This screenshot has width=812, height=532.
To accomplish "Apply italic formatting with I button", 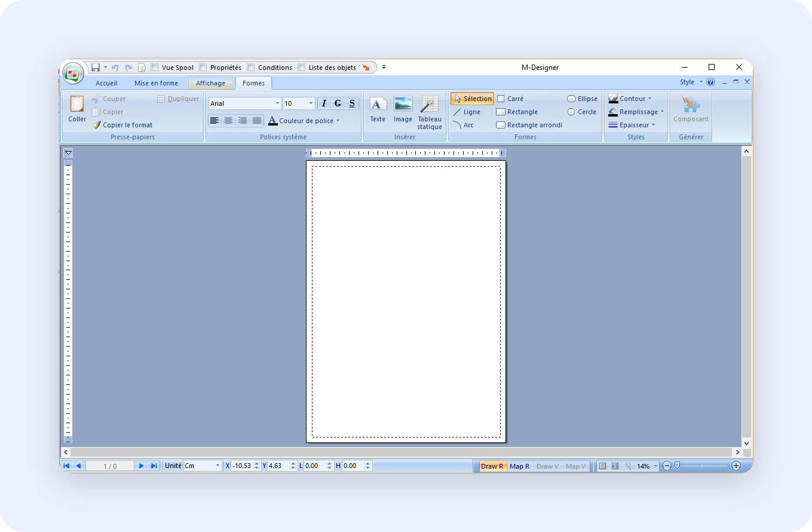I will click(324, 103).
